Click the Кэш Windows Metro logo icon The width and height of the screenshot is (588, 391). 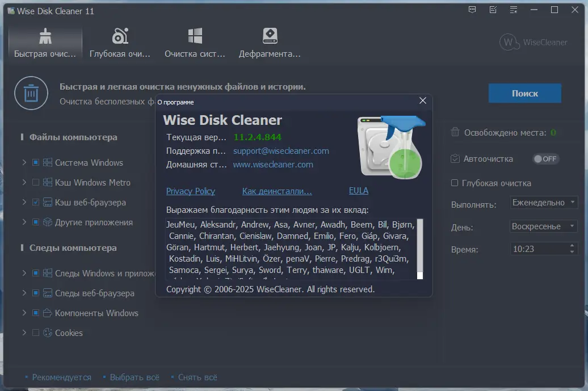(x=48, y=182)
